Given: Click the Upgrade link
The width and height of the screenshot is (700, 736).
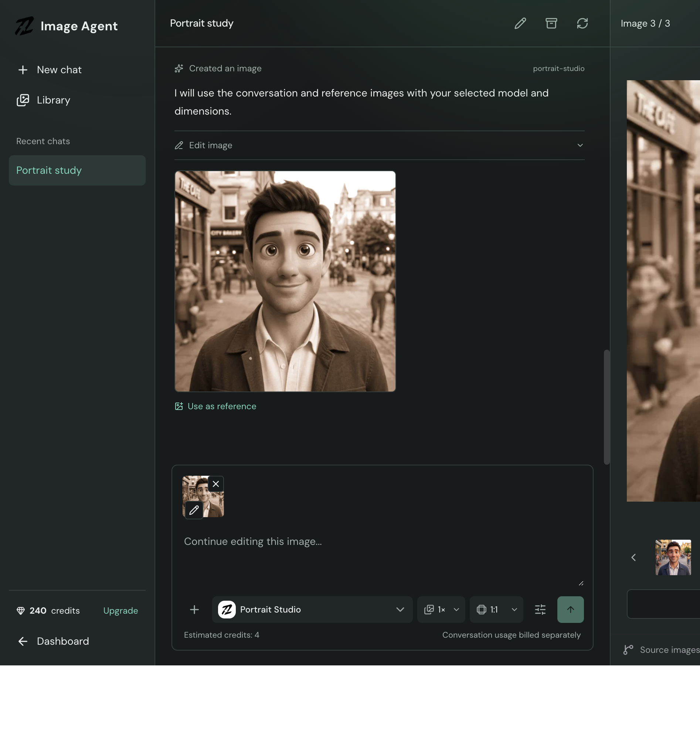Looking at the screenshot, I should (120, 611).
